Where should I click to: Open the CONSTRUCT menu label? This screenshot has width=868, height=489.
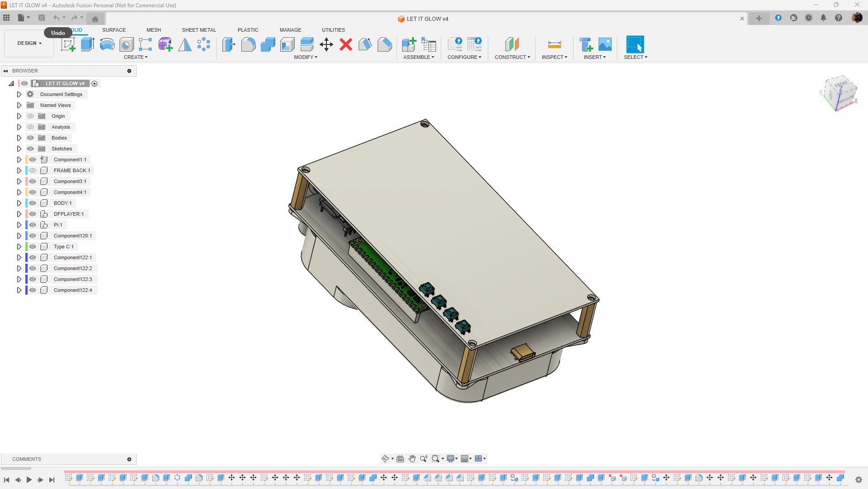512,57
